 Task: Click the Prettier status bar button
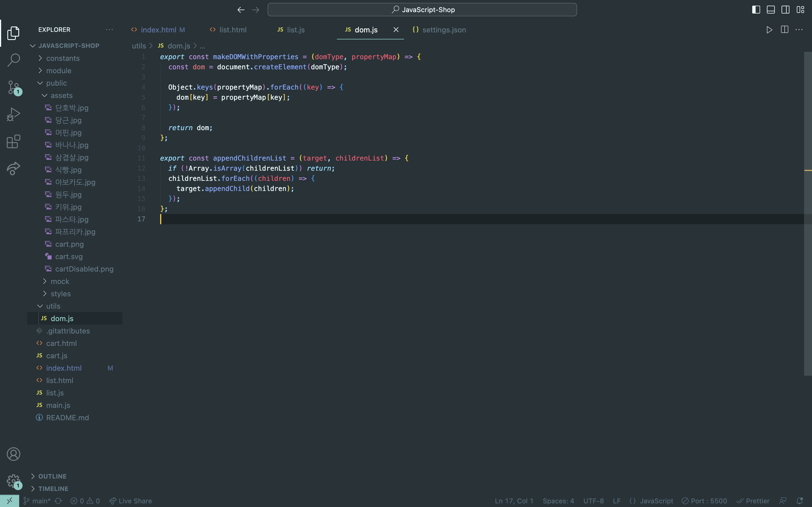[753, 501]
